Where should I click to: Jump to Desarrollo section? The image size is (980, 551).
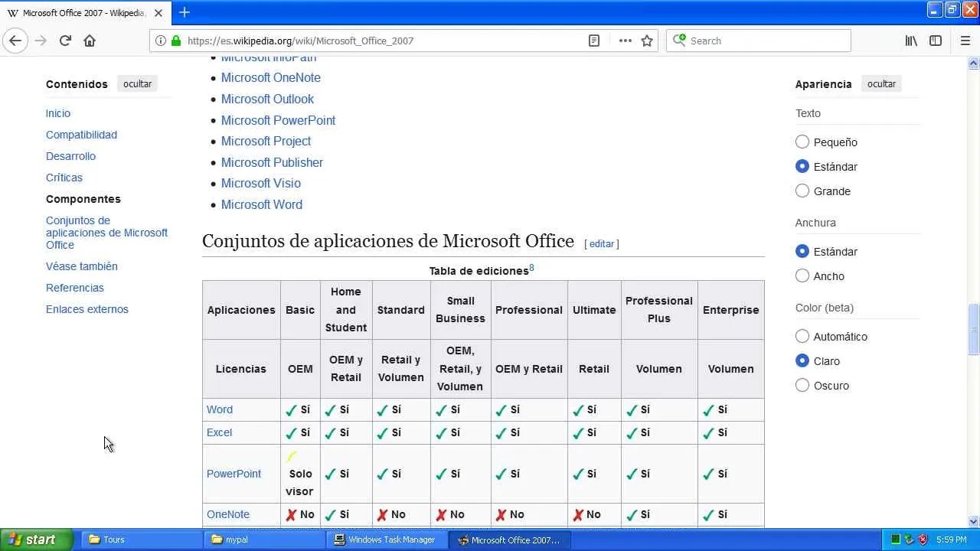[70, 156]
